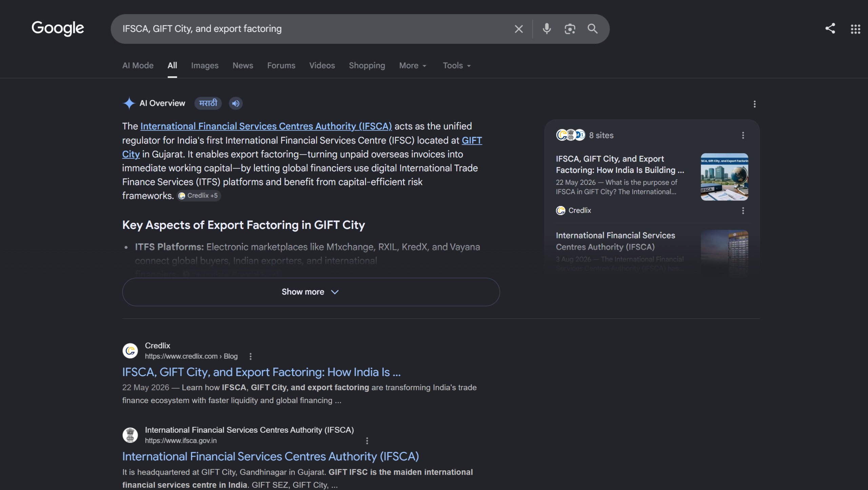Toggle AI Overview to Marathi language
Image resolution: width=868 pixels, height=490 pixels.
point(208,103)
